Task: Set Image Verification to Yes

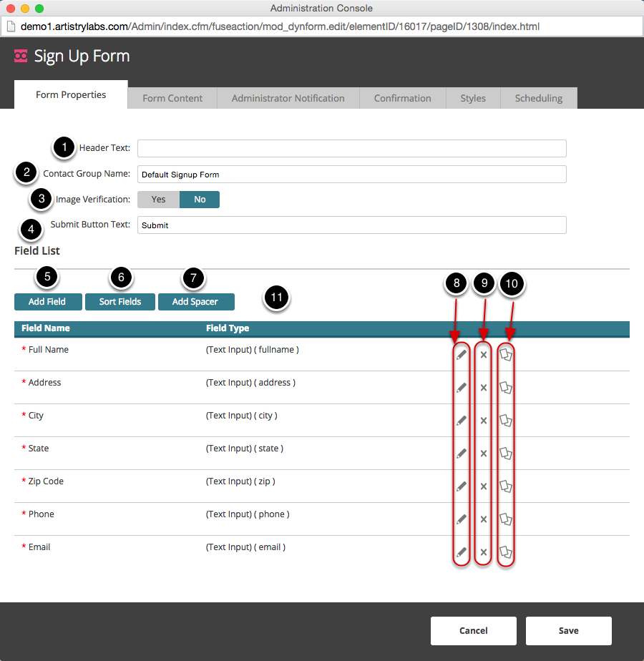Action: coord(159,200)
